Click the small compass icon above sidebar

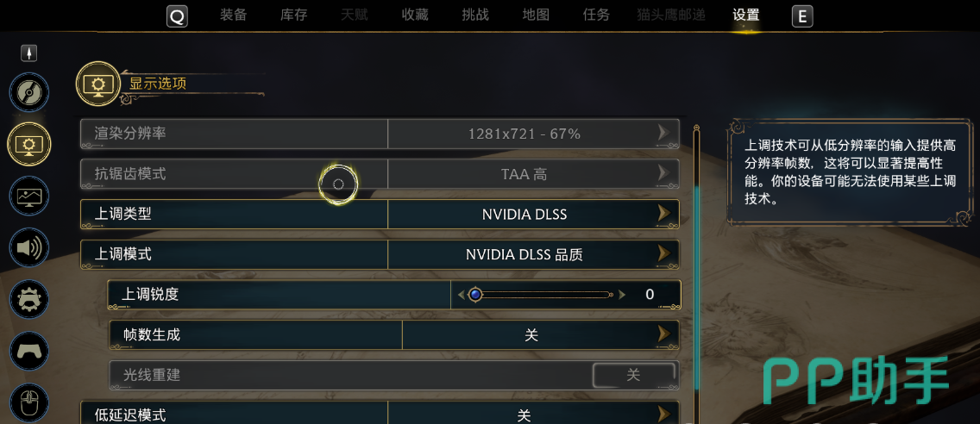click(x=29, y=53)
